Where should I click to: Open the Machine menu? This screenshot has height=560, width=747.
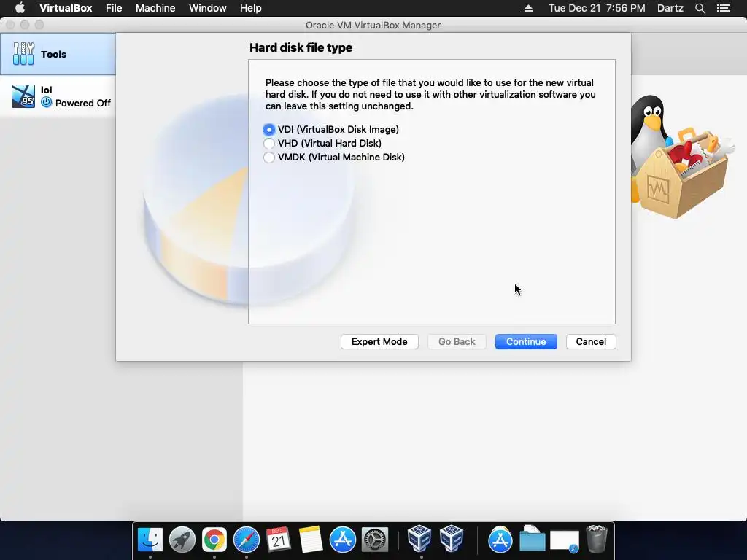[x=155, y=8]
